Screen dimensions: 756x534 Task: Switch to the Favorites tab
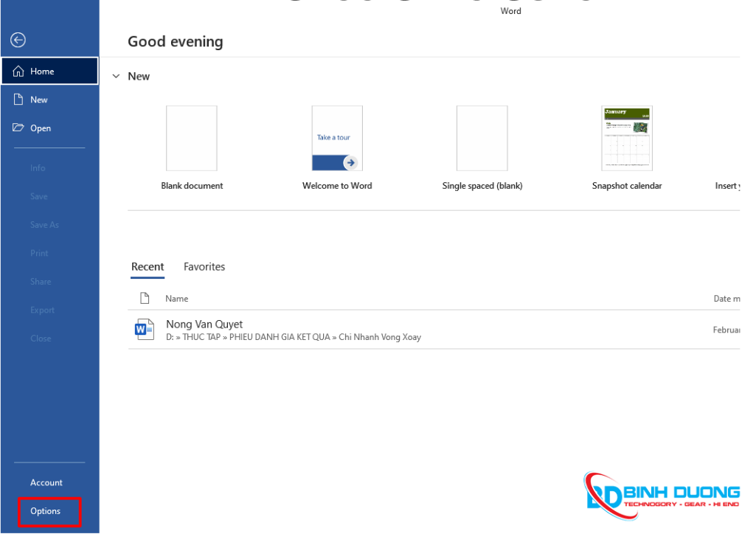click(x=204, y=266)
